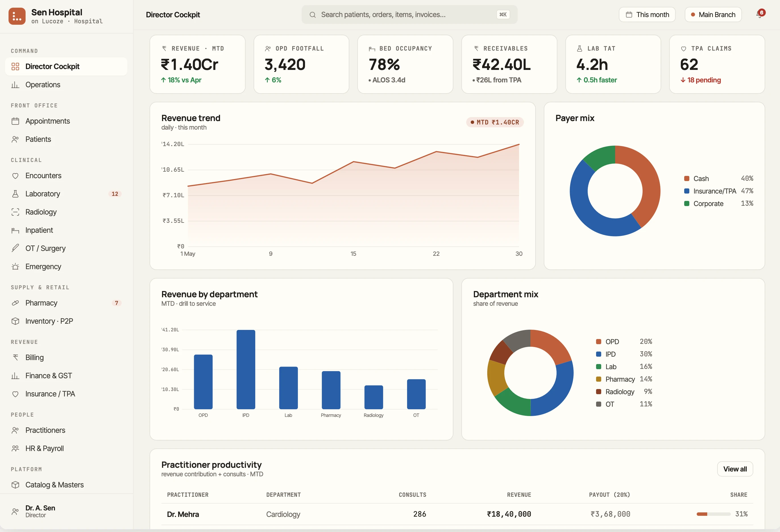This screenshot has height=532, width=780.
Task: Click the PAYOUT (20%) column header
Action: coord(609,495)
